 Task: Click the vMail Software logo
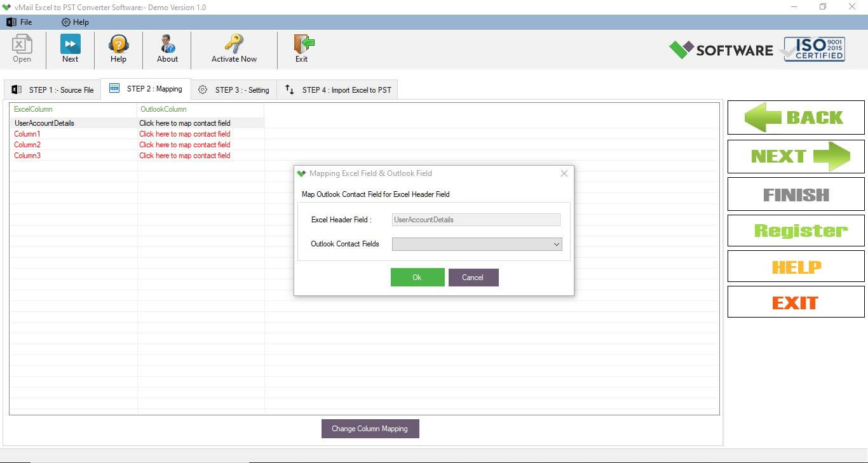pyautogui.click(x=721, y=50)
